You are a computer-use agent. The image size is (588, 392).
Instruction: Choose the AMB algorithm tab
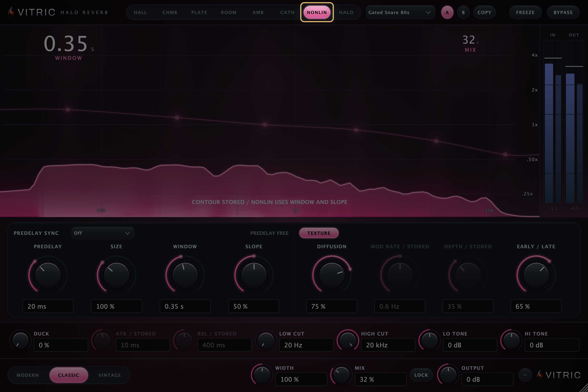click(x=258, y=12)
